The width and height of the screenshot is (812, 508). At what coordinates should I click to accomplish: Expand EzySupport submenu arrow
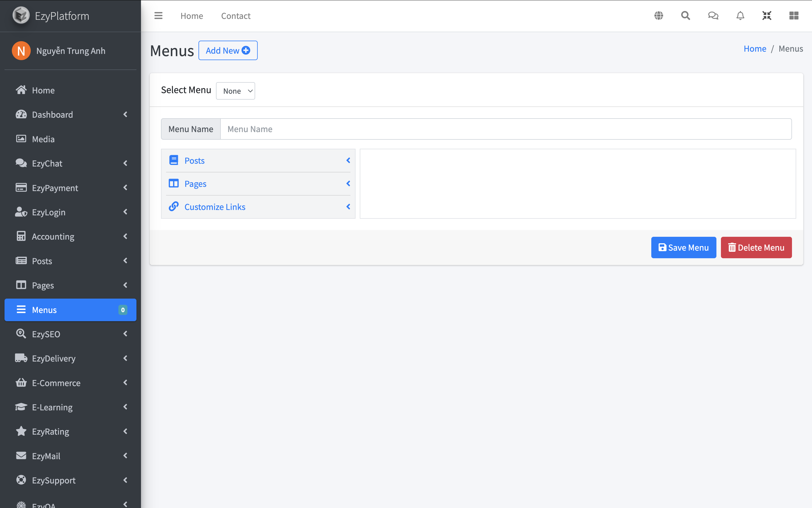(x=125, y=480)
